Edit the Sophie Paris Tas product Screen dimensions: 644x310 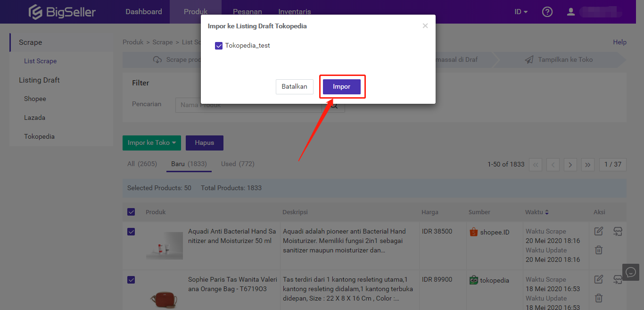tap(599, 279)
